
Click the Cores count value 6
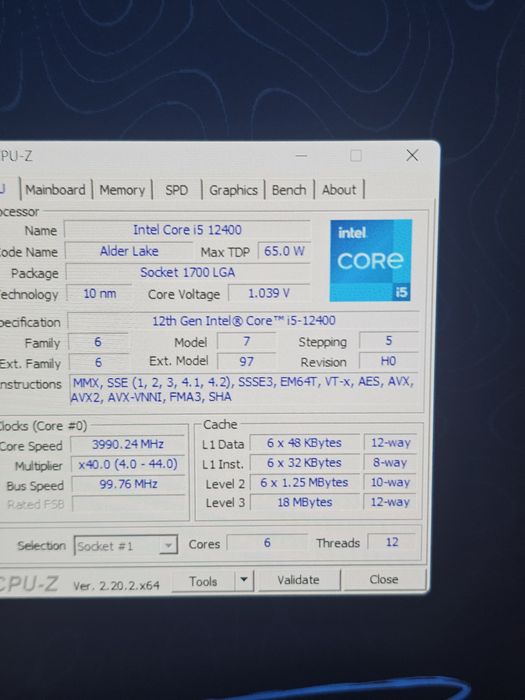click(267, 543)
